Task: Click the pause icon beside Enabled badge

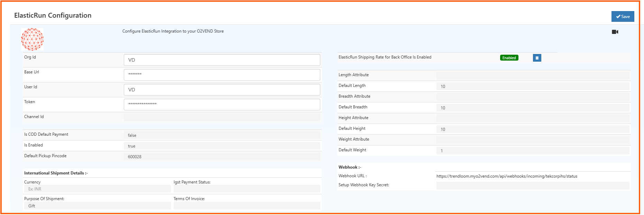Action: (537, 58)
